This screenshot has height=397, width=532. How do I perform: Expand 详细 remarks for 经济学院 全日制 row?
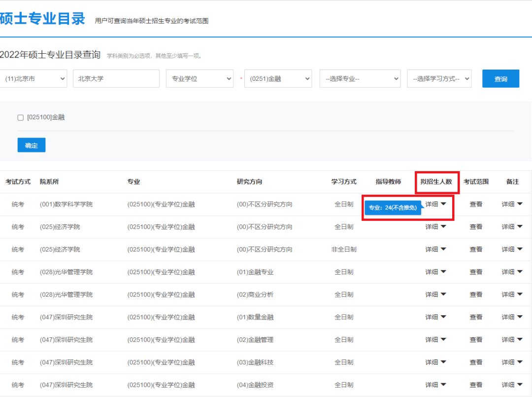[x=512, y=227]
